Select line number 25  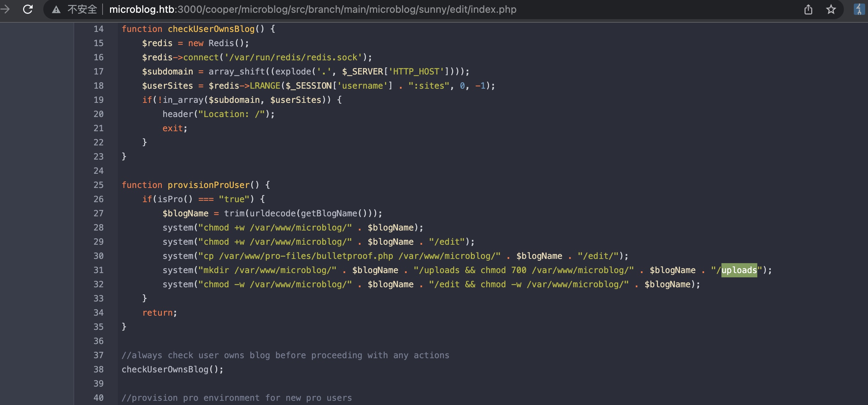point(98,185)
